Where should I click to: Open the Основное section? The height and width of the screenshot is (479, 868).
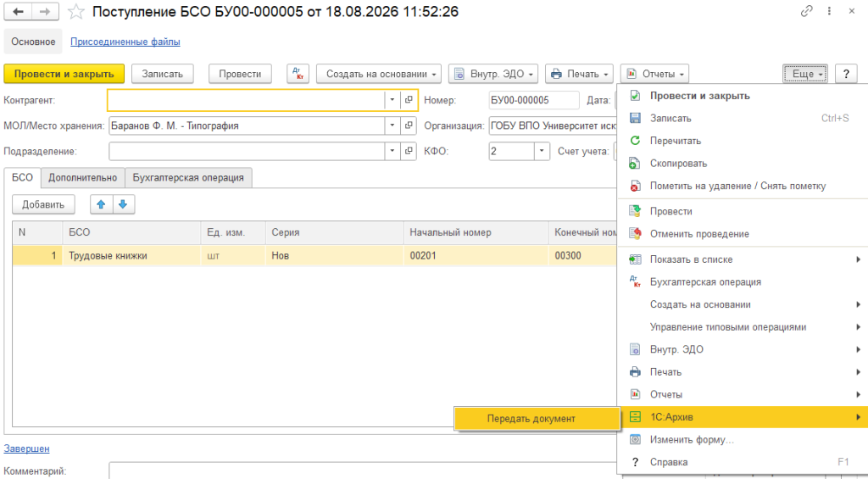[x=33, y=42]
